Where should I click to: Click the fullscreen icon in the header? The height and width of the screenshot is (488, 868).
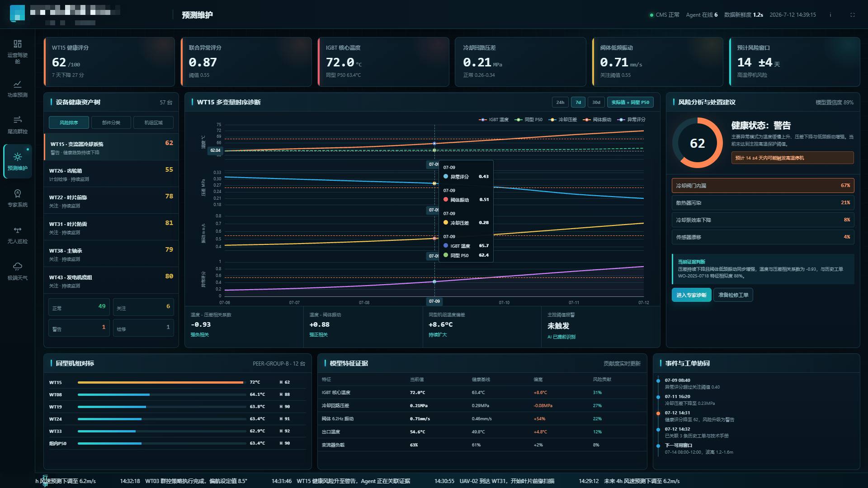[853, 15]
